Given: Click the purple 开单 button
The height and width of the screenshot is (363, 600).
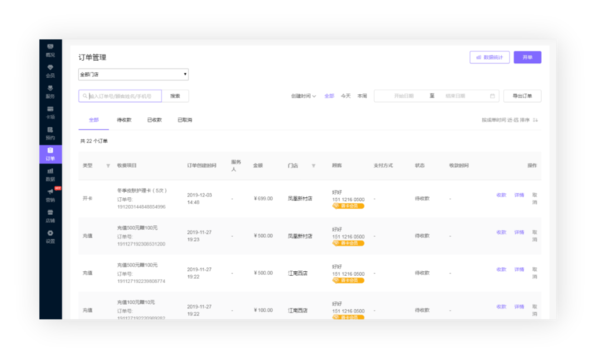Looking at the screenshot, I should 527,57.
